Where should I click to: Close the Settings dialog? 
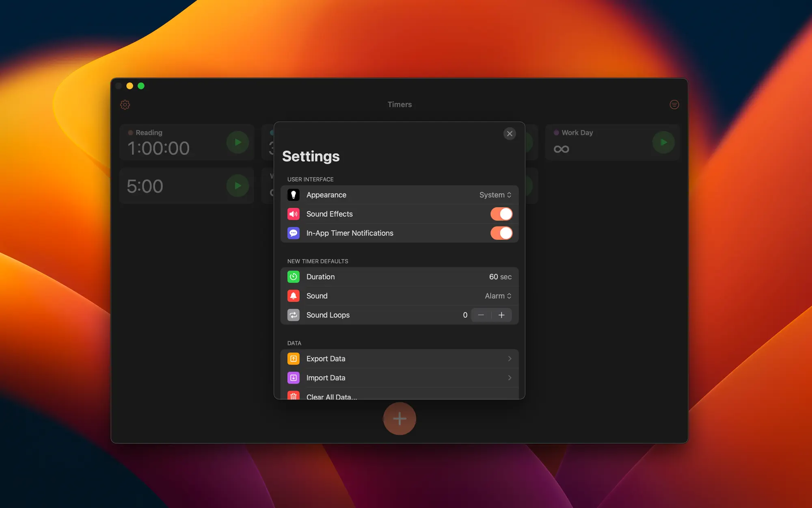pos(510,134)
